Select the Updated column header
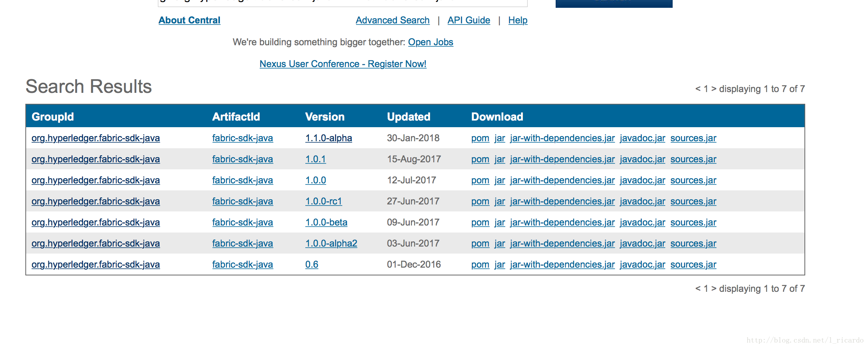This screenshot has height=348, width=868. coord(409,117)
